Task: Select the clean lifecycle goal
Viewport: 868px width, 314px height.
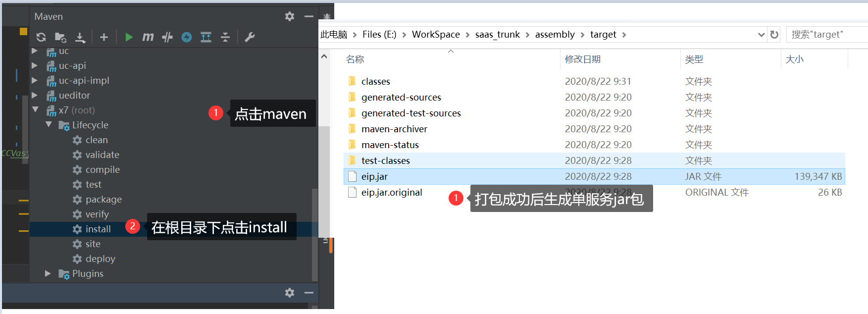Action: pos(97,140)
